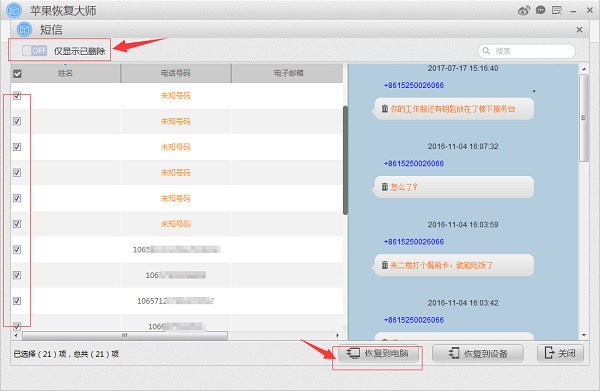Image resolution: width=600 pixels, height=391 pixels.
Task: Click right arrow of horizontal scrollbar
Action: click(338, 336)
